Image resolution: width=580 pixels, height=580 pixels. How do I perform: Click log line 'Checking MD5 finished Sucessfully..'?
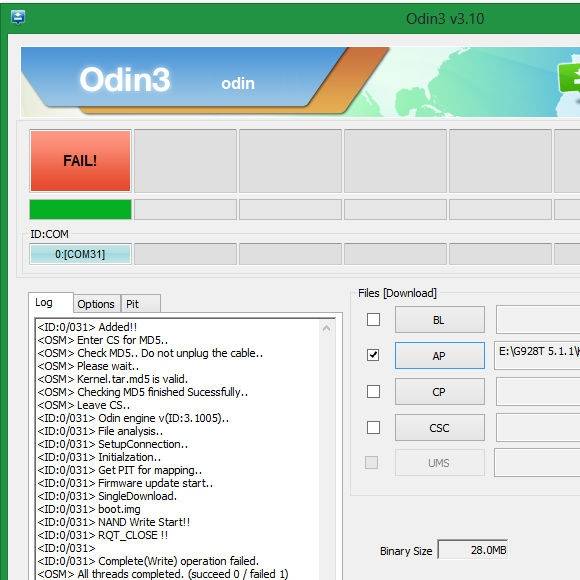click(143, 392)
